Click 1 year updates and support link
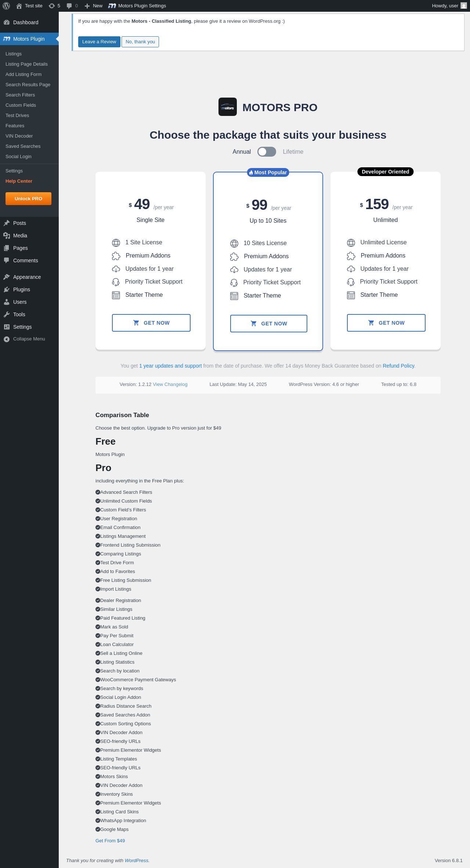 [170, 366]
